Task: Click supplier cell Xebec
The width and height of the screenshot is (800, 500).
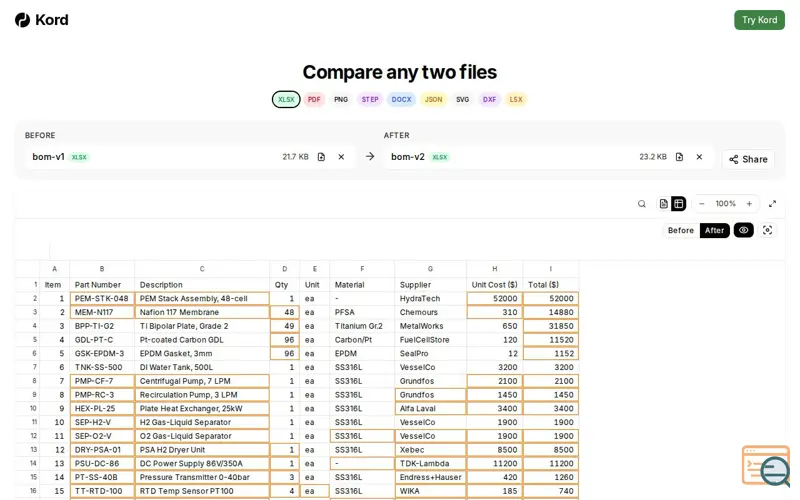Action: [430, 450]
